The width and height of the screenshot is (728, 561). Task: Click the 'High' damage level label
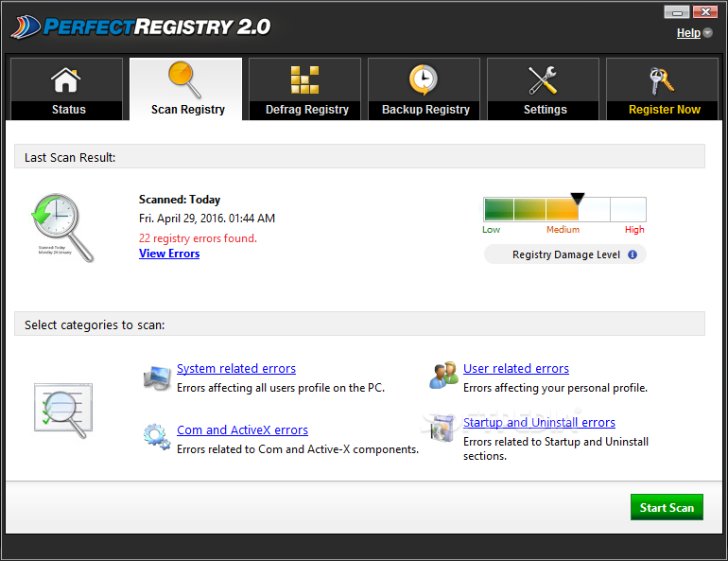[634, 230]
